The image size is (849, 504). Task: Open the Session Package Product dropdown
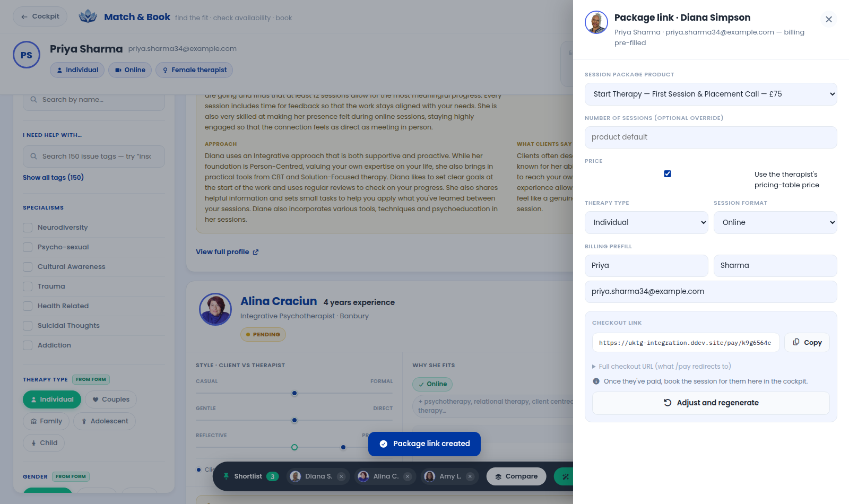711,94
